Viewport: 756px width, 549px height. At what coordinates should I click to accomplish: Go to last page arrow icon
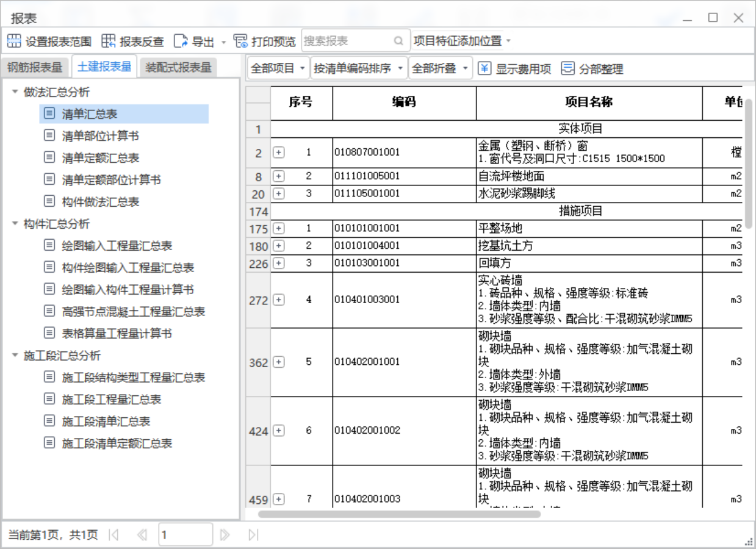click(253, 535)
